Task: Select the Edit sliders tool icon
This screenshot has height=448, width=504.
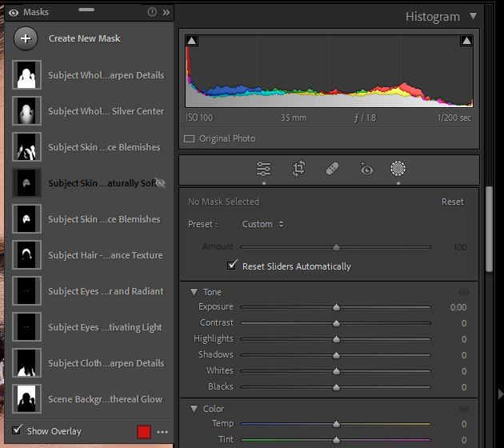Action: click(263, 169)
